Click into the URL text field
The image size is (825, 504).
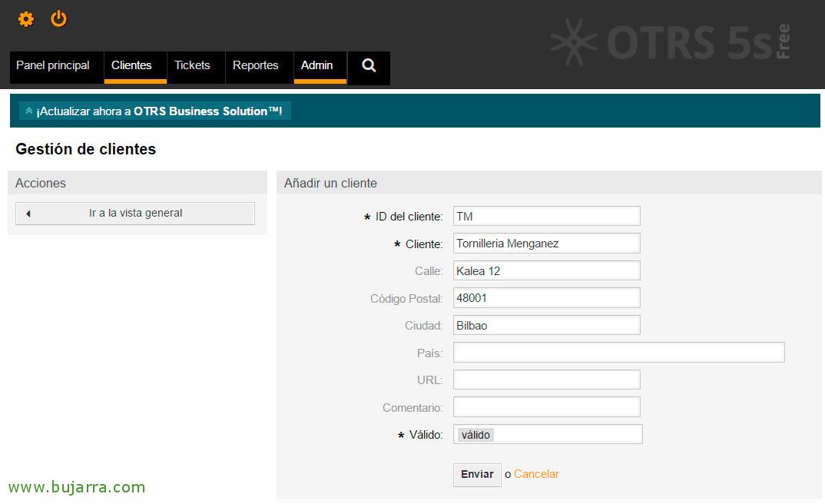[546, 380]
